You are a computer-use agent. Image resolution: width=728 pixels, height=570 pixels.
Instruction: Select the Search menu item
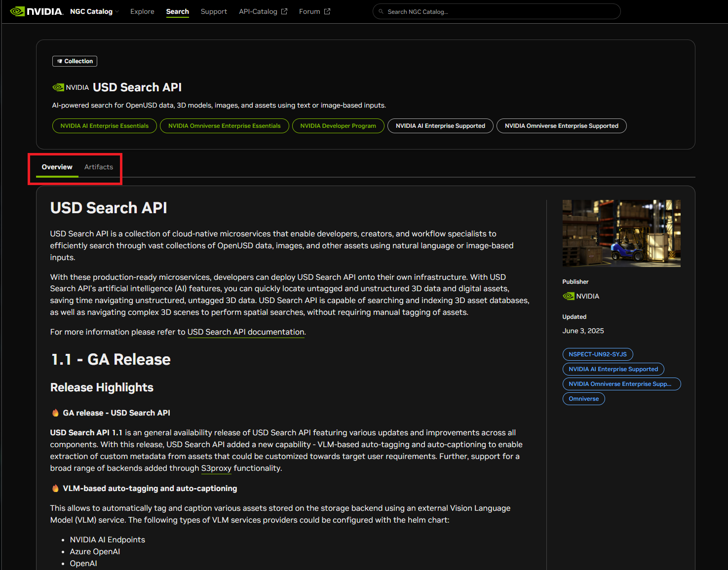point(177,11)
